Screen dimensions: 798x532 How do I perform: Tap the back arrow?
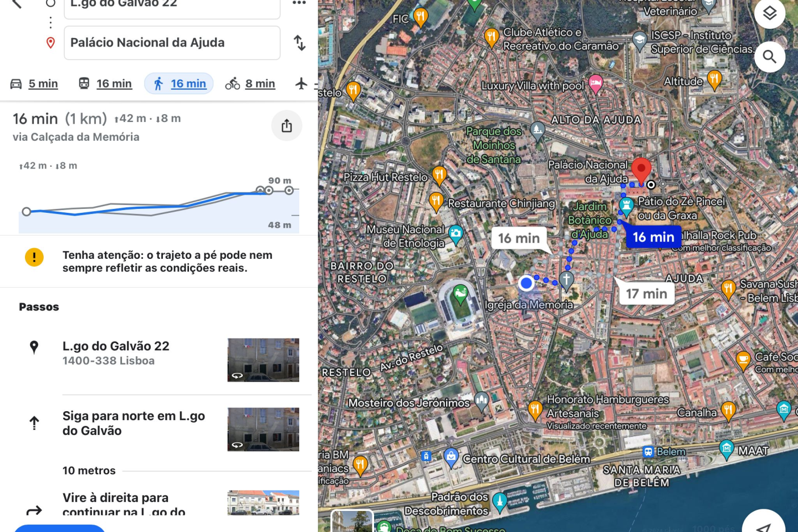pyautogui.click(x=17, y=3)
